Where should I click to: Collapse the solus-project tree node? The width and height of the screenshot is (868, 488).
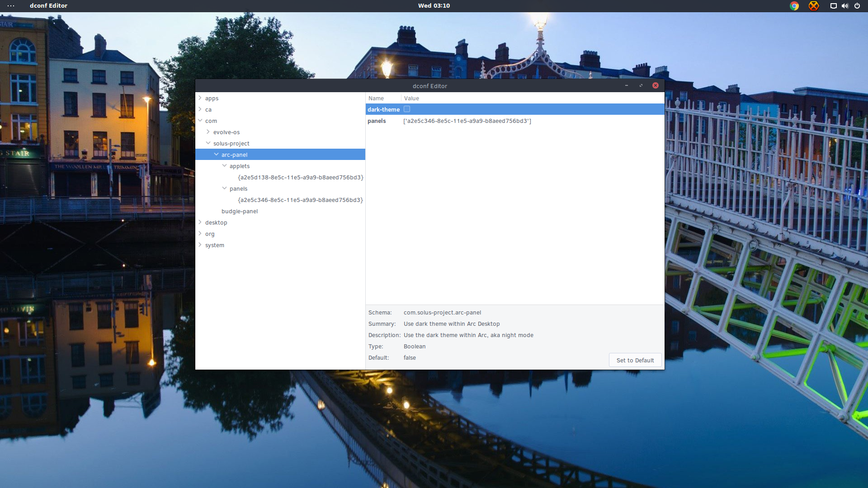(x=208, y=143)
